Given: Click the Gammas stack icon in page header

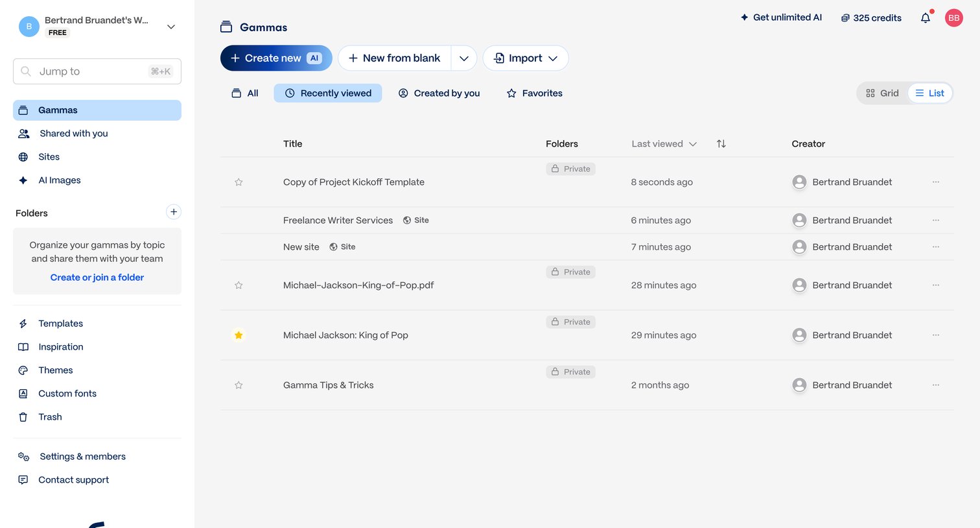Looking at the screenshot, I should (x=226, y=27).
